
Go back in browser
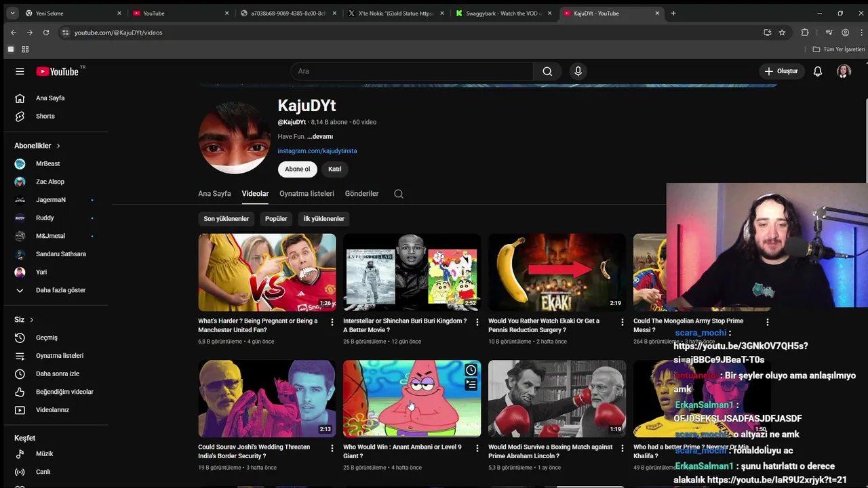(x=13, y=33)
